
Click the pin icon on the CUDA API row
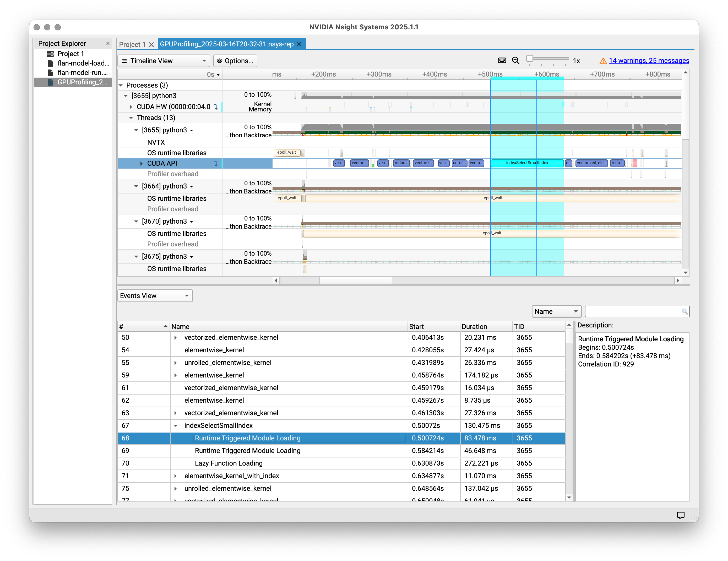click(x=216, y=163)
